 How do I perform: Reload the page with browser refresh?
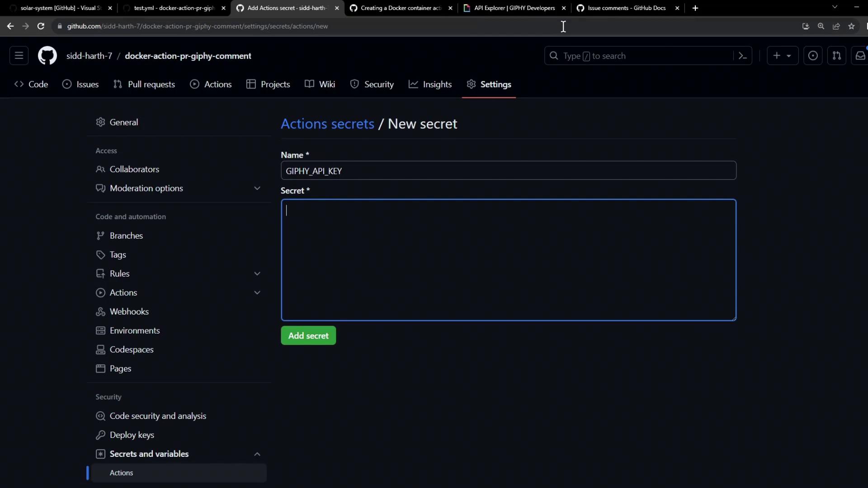coord(41,26)
